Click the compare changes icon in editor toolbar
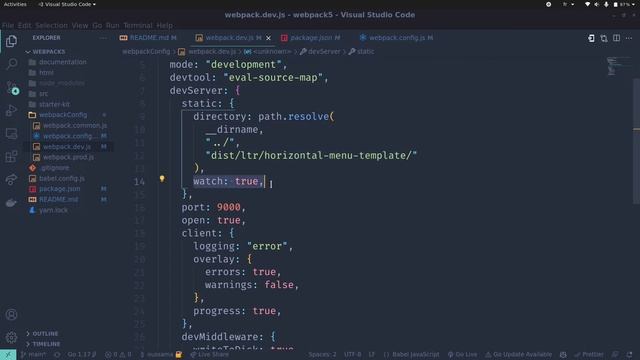The width and height of the screenshot is (640, 360). pyautogui.click(x=604, y=38)
